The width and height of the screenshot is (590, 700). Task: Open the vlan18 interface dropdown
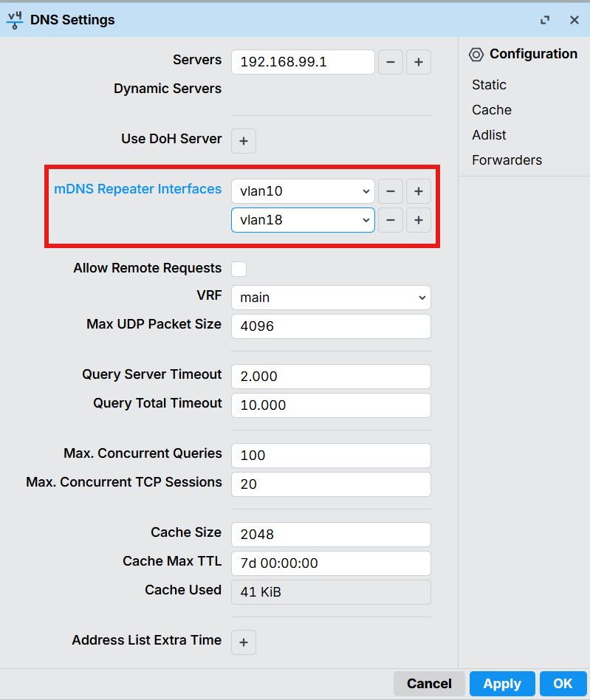pos(303,220)
